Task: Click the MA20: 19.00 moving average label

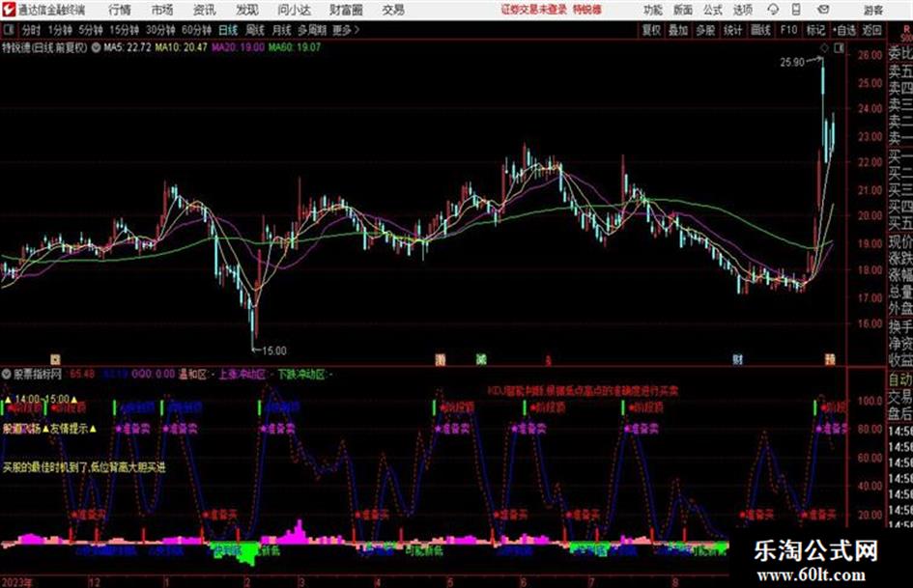Action: pos(238,47)
